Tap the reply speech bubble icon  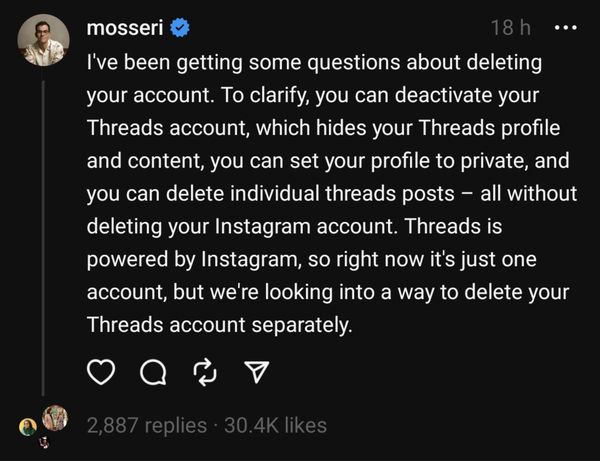tap(153, 373)
